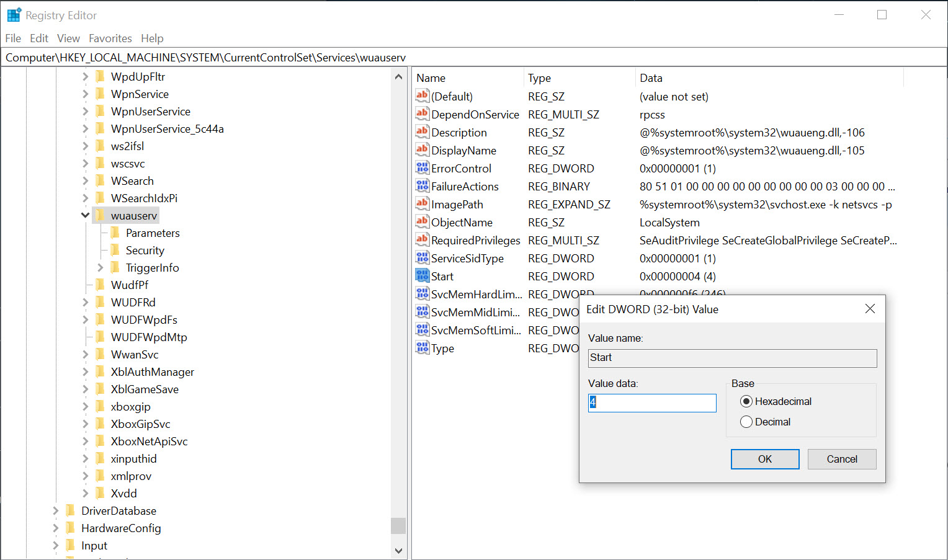Select the XblGameSave tree key
The height and width of the screenshot is (560, 948).
(145, 389)
